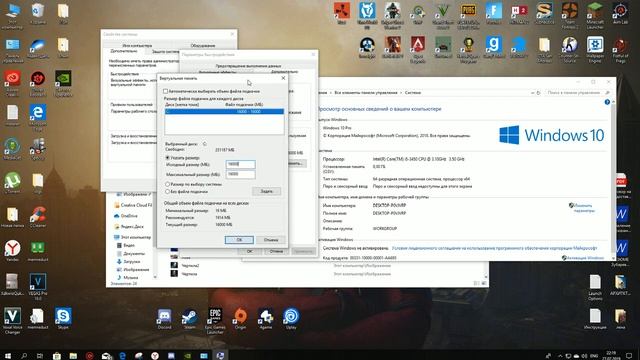
Task: Open help icon in System window
Action: (x=607, y=102)
